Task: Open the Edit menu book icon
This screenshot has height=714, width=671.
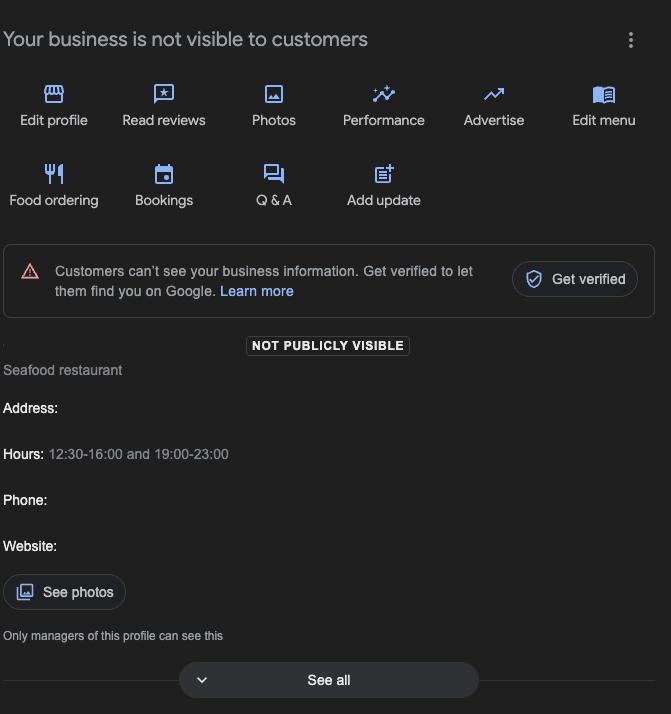Action: pos(604,94)
